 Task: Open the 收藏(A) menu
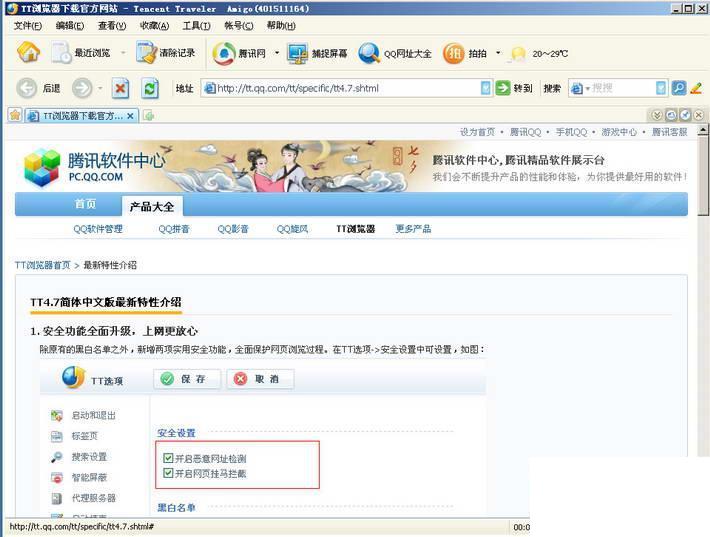tap(154, 26)
